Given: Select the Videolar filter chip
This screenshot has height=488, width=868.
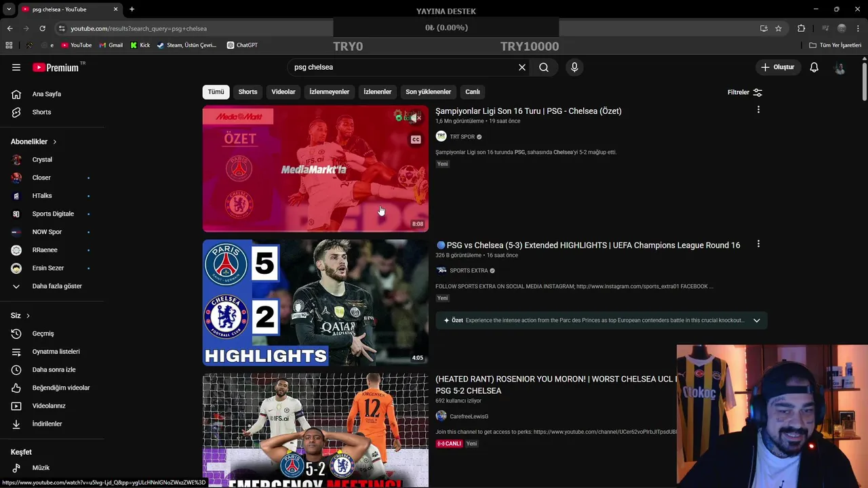Looking at the screenshot, I should 283,92.
